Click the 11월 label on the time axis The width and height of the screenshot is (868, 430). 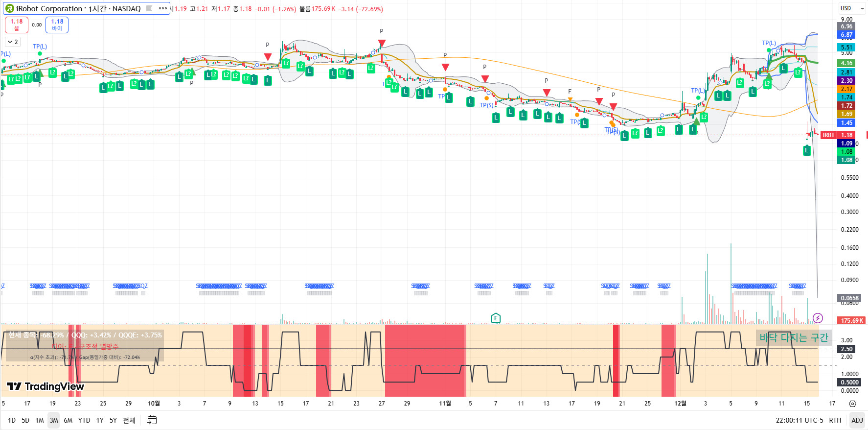[x=445, y=404]
